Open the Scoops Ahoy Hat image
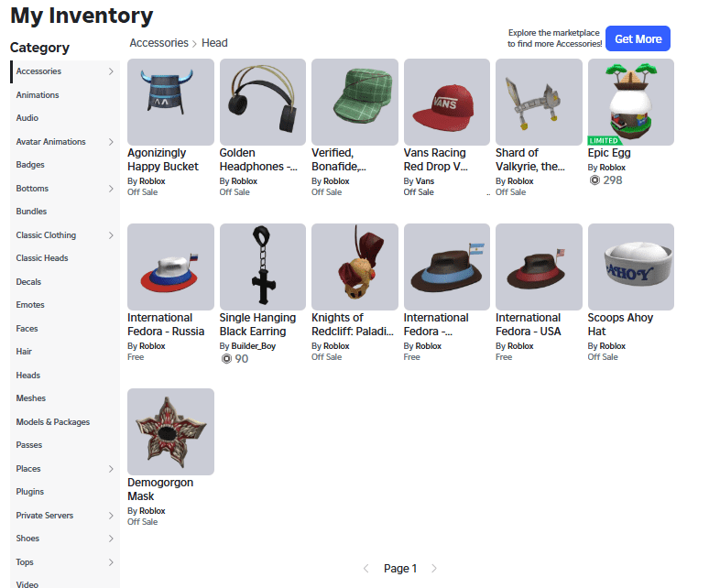The width and height of the screenshot is (709, 588). click(x=631, y=267)
